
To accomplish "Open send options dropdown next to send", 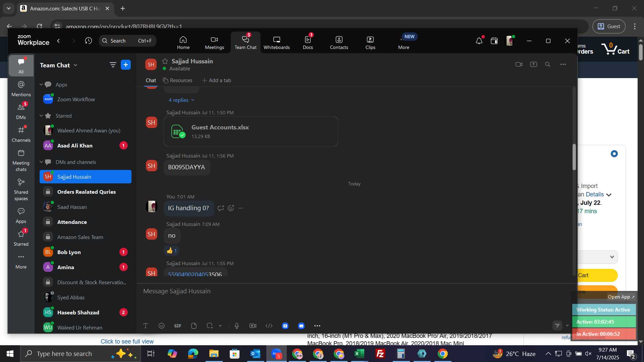I will (567, 325).
